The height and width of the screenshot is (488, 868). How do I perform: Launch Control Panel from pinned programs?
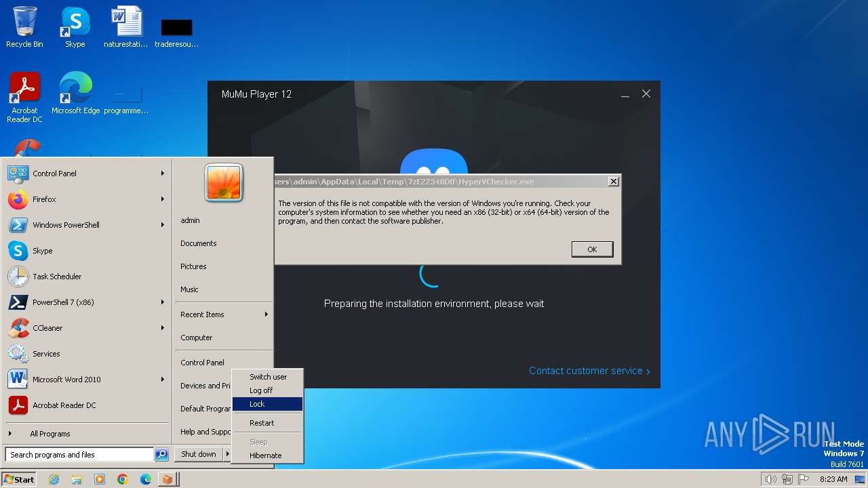[x=87, y=174]
